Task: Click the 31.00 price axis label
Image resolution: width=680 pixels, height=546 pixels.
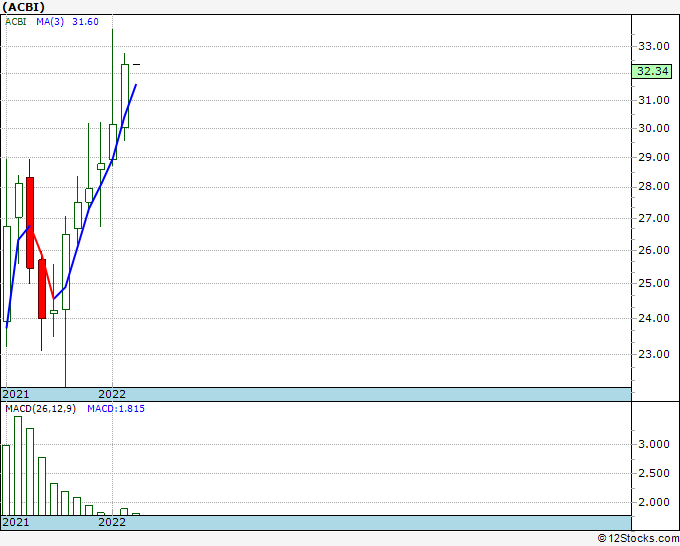Action: pyautogui.click(x=654, y=100)
